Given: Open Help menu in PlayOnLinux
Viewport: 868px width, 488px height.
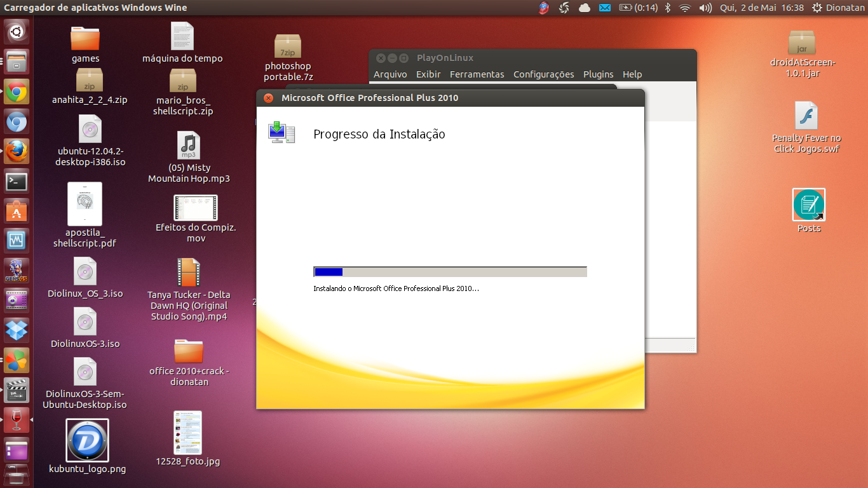Looking at the screenshot, I should coord(632,74).
